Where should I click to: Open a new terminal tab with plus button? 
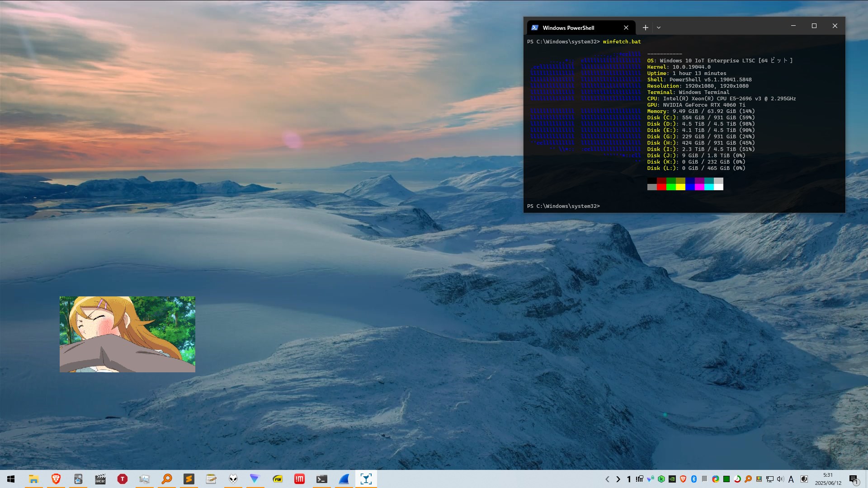pyautogui.click(x=646, y=28)
